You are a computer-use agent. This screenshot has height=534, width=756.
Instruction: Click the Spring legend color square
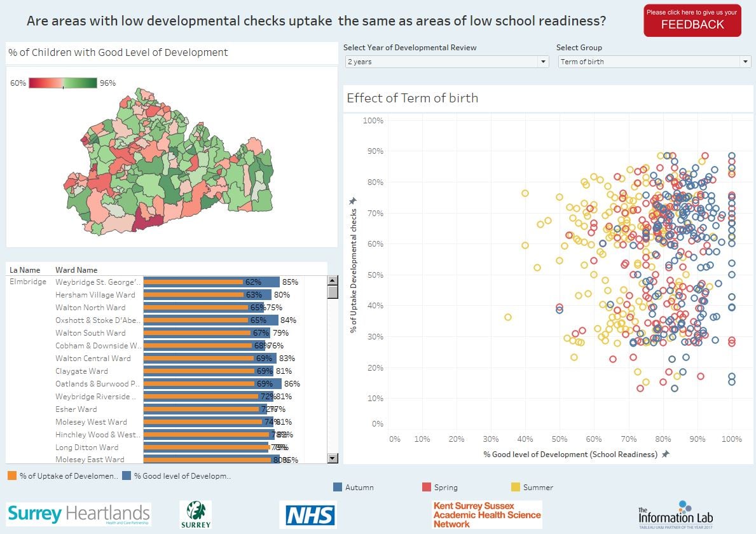pos(426,487)
